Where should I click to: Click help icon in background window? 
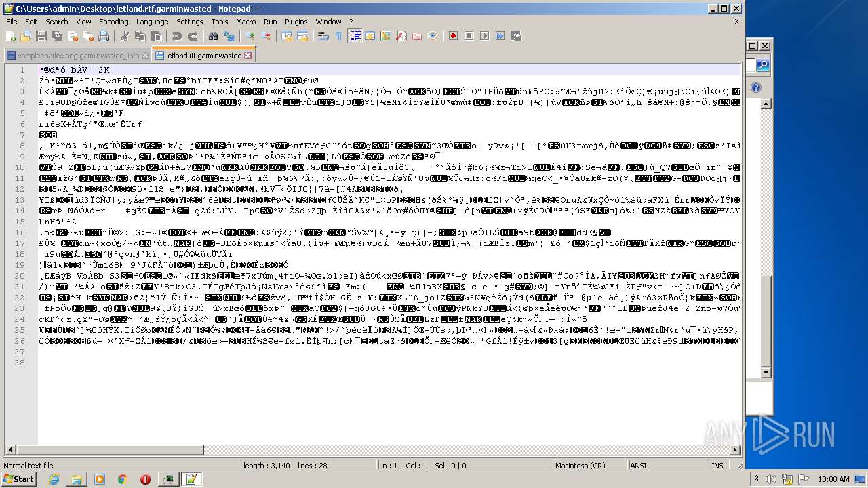pos(756,87)
